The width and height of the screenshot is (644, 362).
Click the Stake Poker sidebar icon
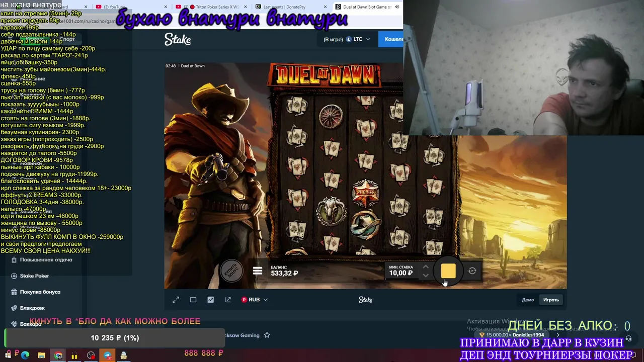click(14, 276)
